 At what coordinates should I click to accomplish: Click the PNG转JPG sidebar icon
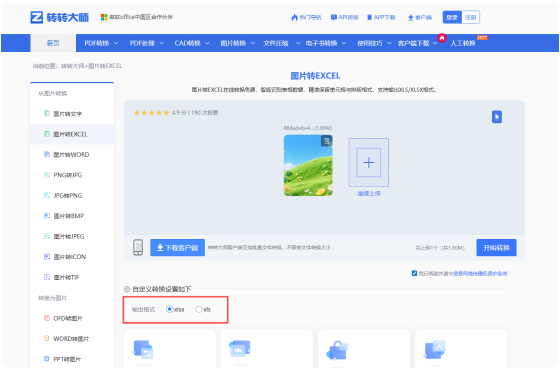[47, 175]
